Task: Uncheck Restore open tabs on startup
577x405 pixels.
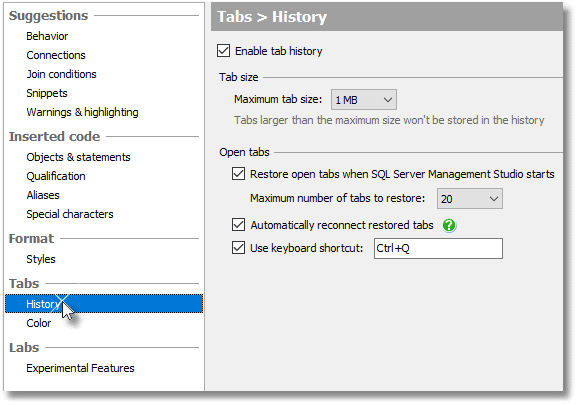Action: tap(238, 174)
